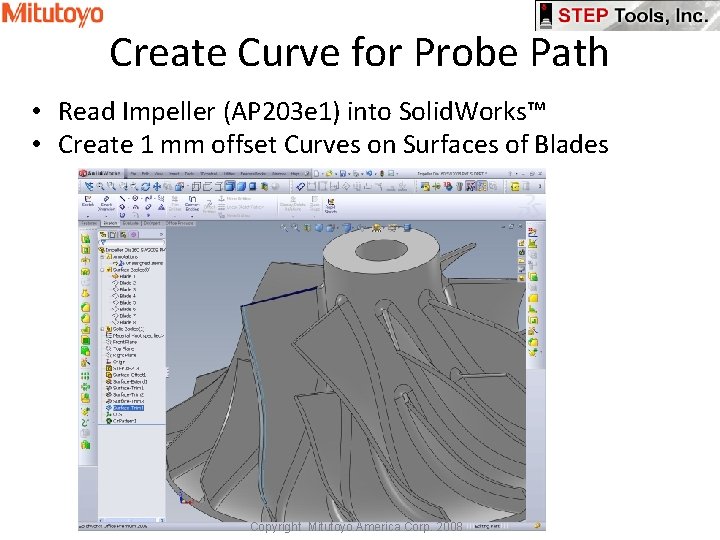Switch display to Wireframe
Image resolution: width=720 pixels, height=540 pixels.
(x=196, y=187)
